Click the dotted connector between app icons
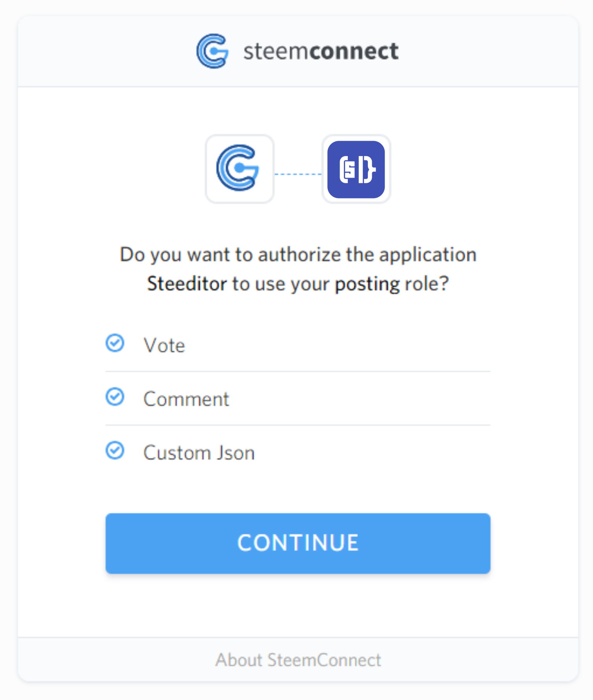This screenshot has width=593, height=700. click(x=298, y=174)
